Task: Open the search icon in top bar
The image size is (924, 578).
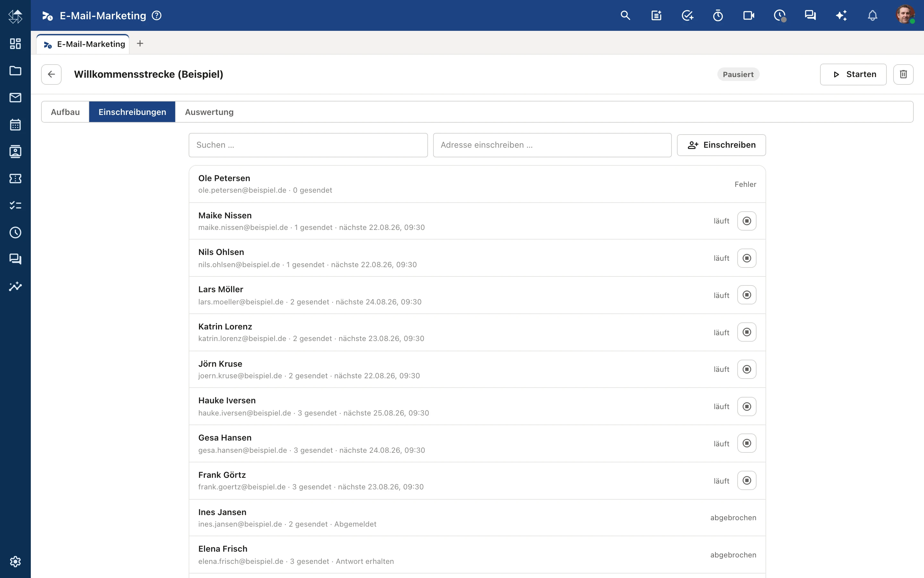Action: (625, 15)
